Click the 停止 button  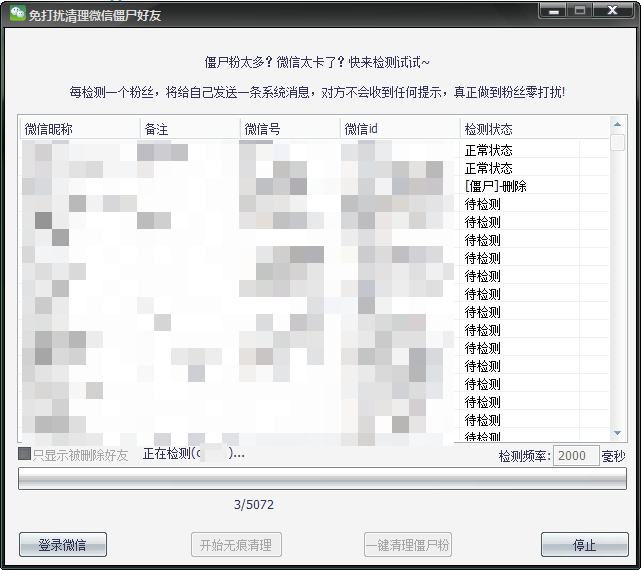tap(585, 545)
